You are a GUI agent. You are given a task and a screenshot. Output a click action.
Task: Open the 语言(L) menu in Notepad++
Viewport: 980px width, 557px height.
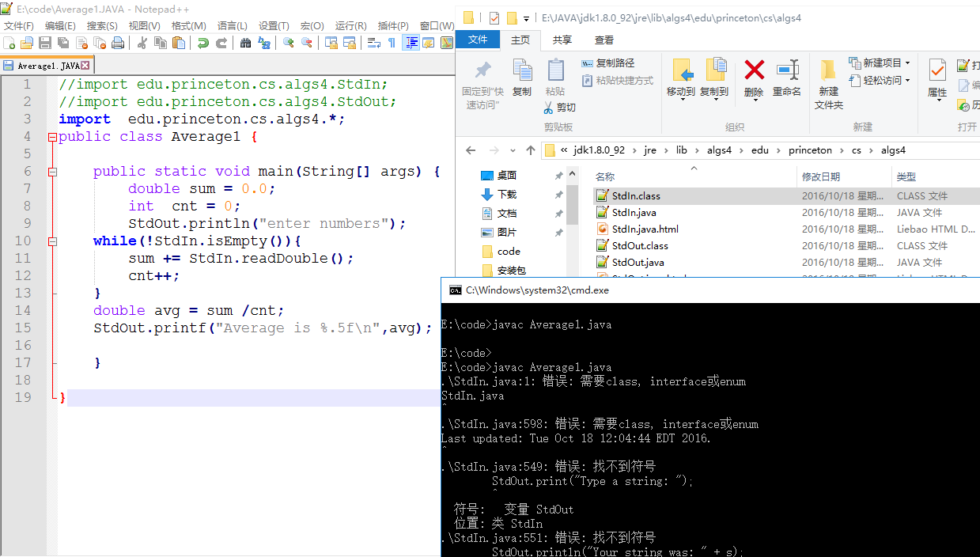point(233,26)
